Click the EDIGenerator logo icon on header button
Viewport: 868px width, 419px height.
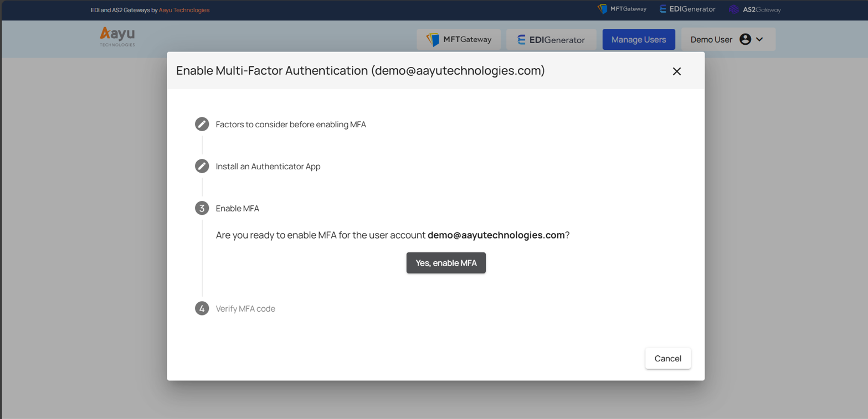click(521, 40)
